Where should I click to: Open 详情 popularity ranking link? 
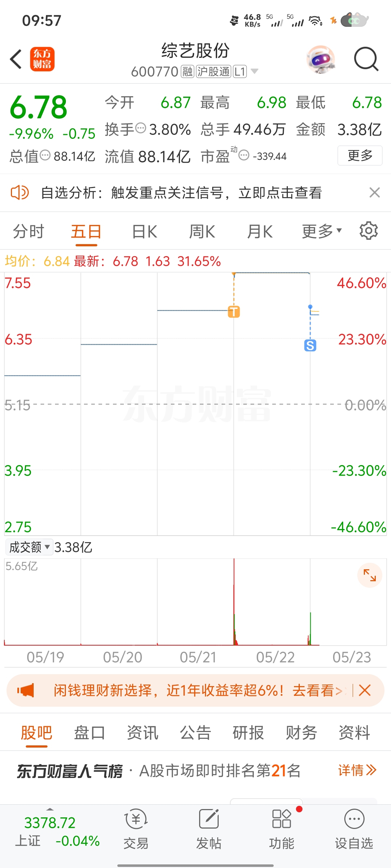pos(357,771)
